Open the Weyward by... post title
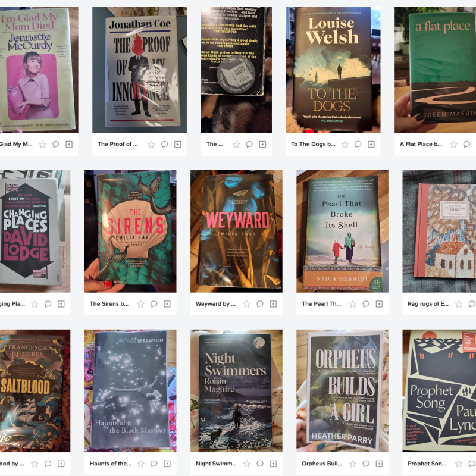The width and height of the screenshot is (476, 476). [x=215, y=303]
